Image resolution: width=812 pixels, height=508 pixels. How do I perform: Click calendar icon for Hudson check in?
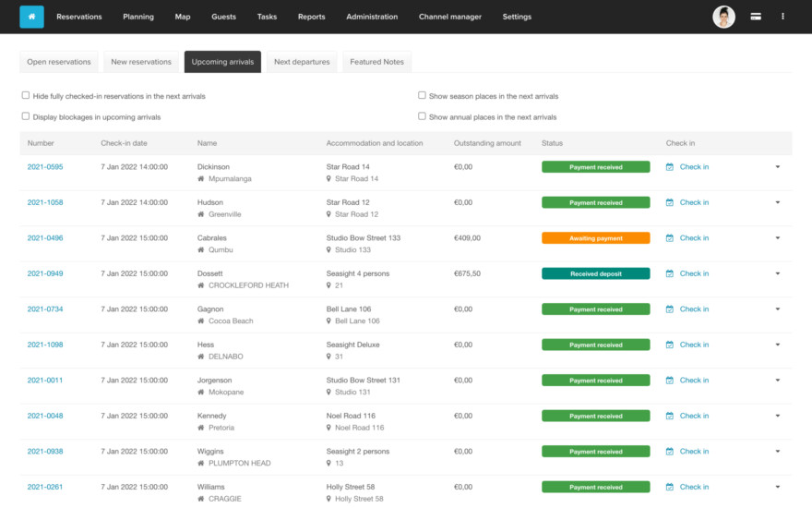coord(670,202)
